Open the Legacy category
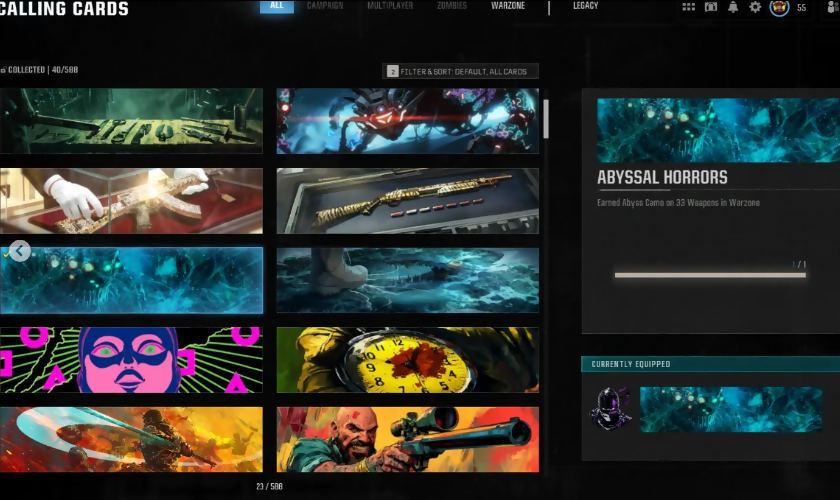 pos(586,6)
